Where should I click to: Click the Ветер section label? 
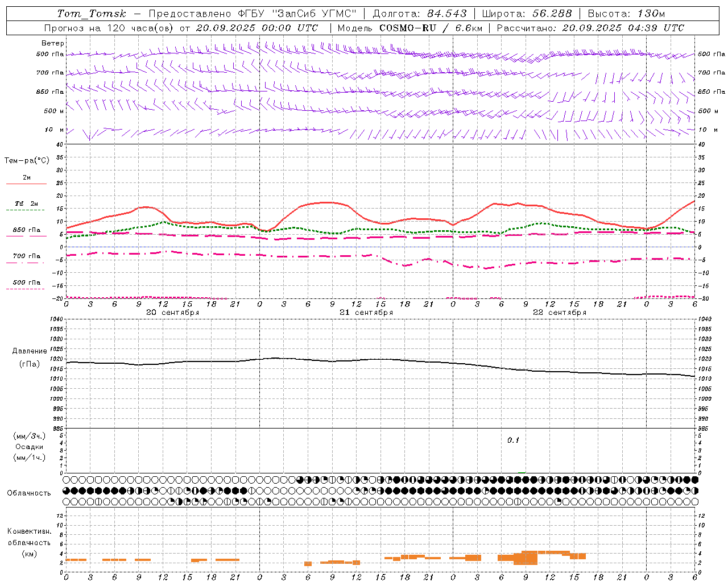pos(53,43)
